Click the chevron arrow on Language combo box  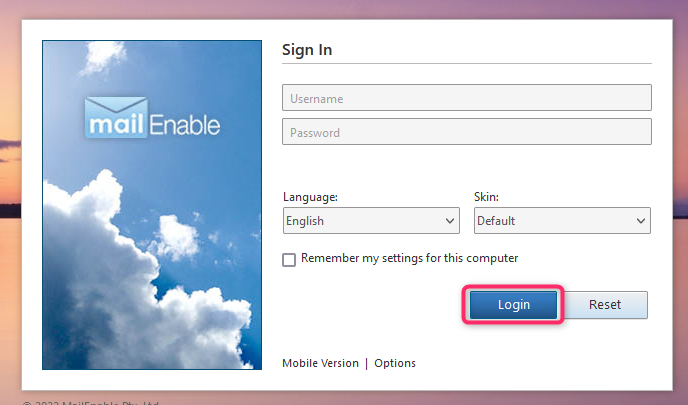pyautogui.click(x=450, y=221)
